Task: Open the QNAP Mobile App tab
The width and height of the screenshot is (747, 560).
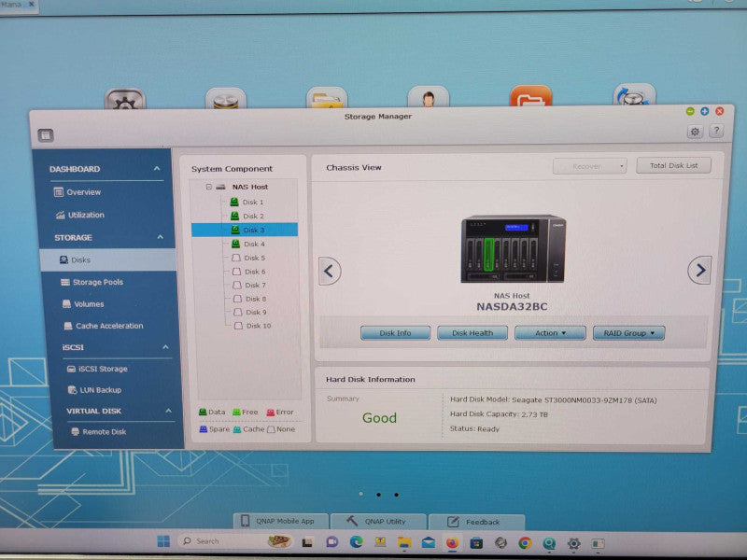Action: tap(281, 521)
